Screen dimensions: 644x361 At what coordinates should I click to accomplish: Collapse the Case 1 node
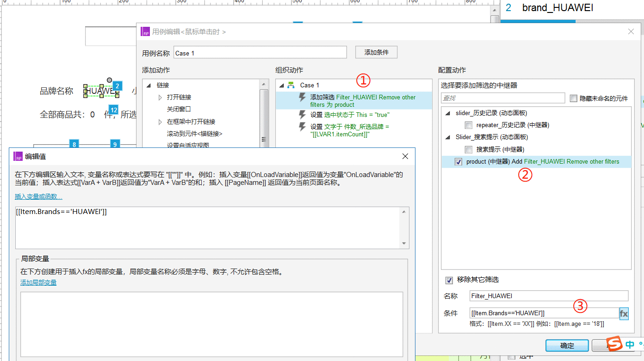[281, 86]
